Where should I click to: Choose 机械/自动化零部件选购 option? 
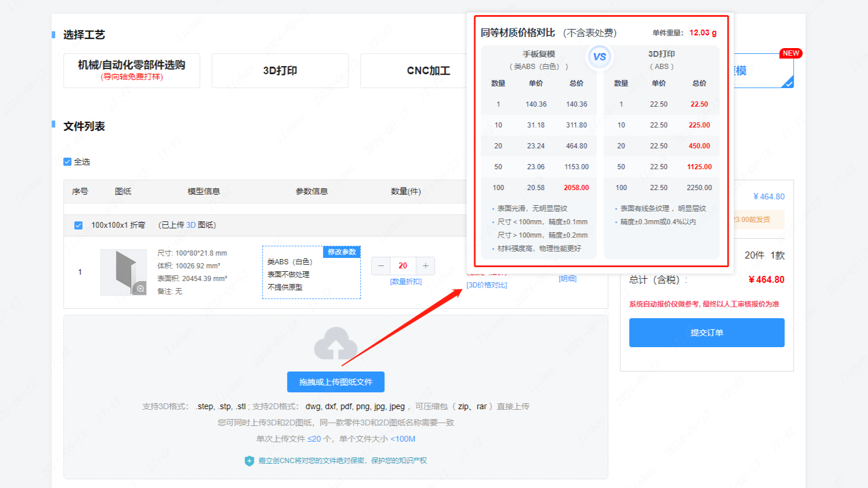(x=132, y=71)
